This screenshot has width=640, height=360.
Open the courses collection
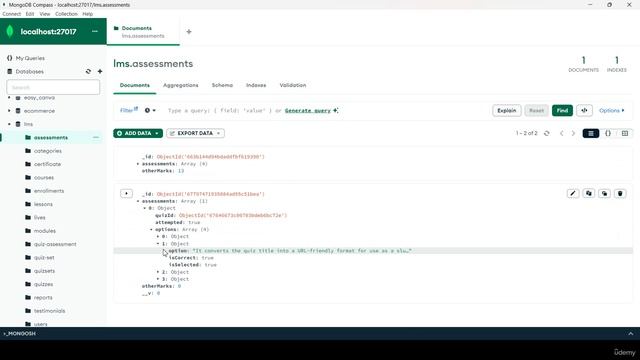click(44, 178)
